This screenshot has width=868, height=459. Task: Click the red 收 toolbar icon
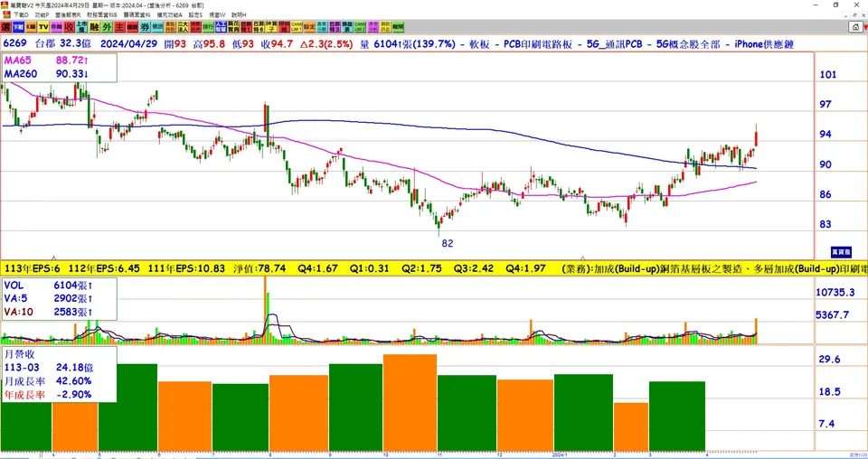click(x=70, y=27)
